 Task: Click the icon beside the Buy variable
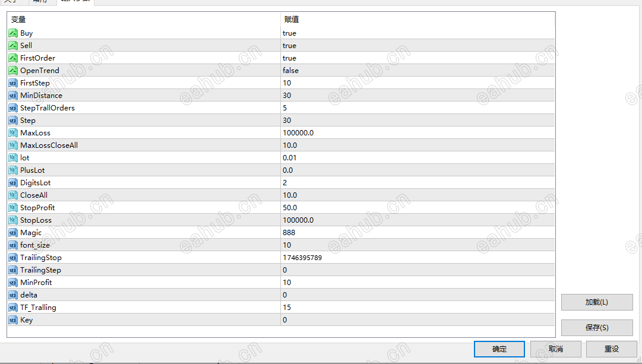point(13,33)
